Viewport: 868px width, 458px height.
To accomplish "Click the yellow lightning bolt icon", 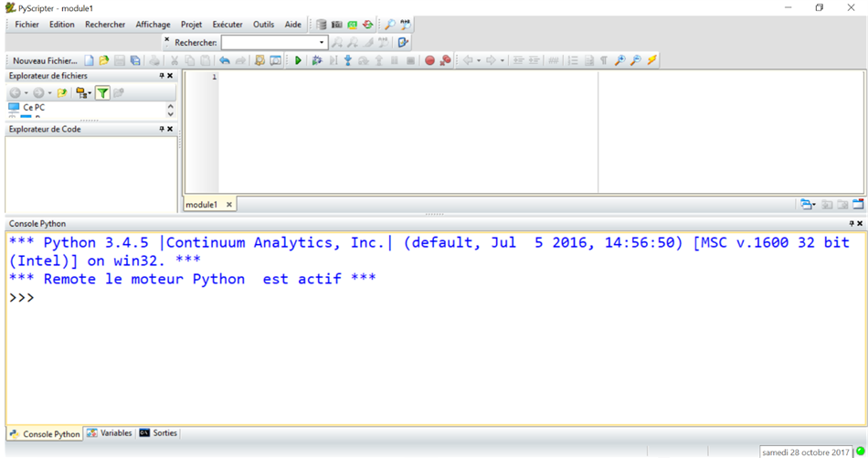I will click(651, 60).
